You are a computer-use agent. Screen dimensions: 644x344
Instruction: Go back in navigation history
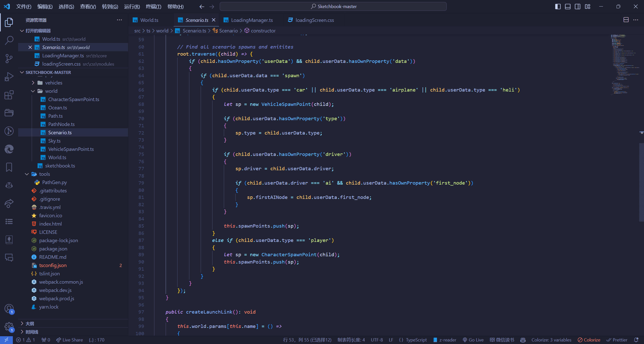pyautogui.click(x=202, y=7)
